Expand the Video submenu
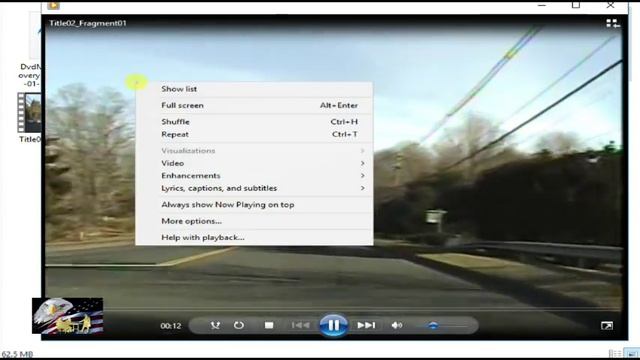 coord(254,163)
